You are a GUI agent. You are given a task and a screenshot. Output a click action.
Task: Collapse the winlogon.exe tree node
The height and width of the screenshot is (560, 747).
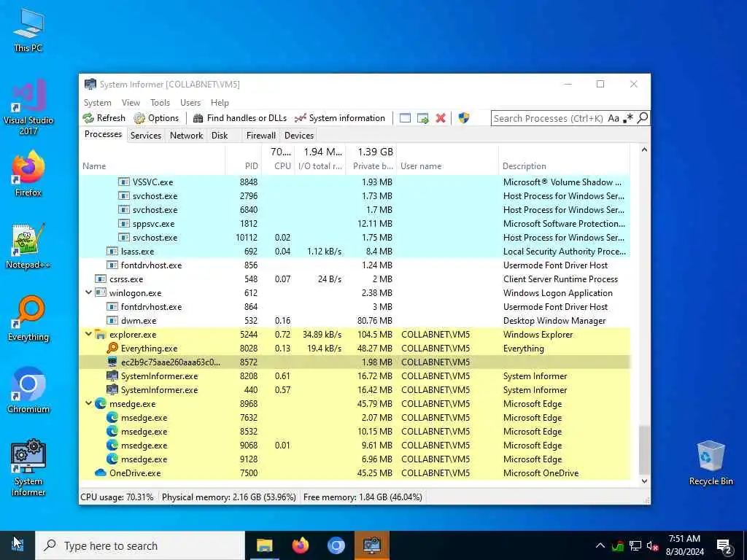[x=88, y=292]
